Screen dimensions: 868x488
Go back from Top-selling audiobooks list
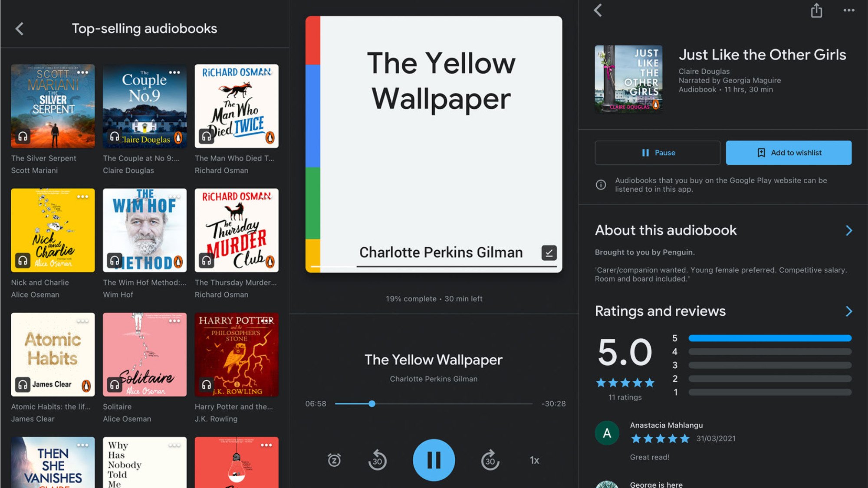tap(19, 29)
